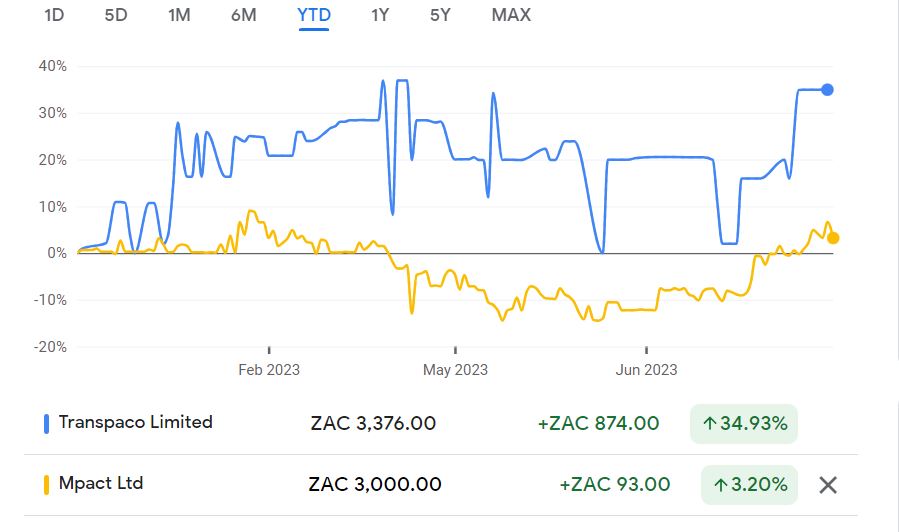899x532 pixels.
Task: Click the Feb 2023 axis label
Action: [269, 370]
